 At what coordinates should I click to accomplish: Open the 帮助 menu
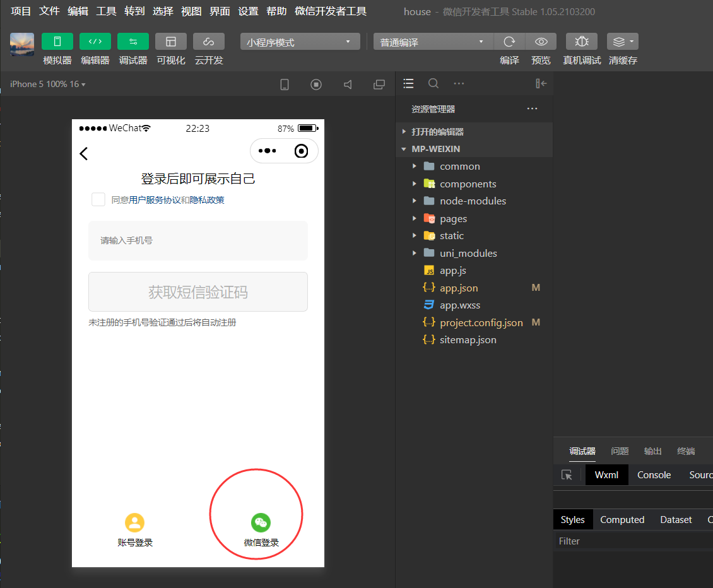pyautogui.click(x=276, y=11)
